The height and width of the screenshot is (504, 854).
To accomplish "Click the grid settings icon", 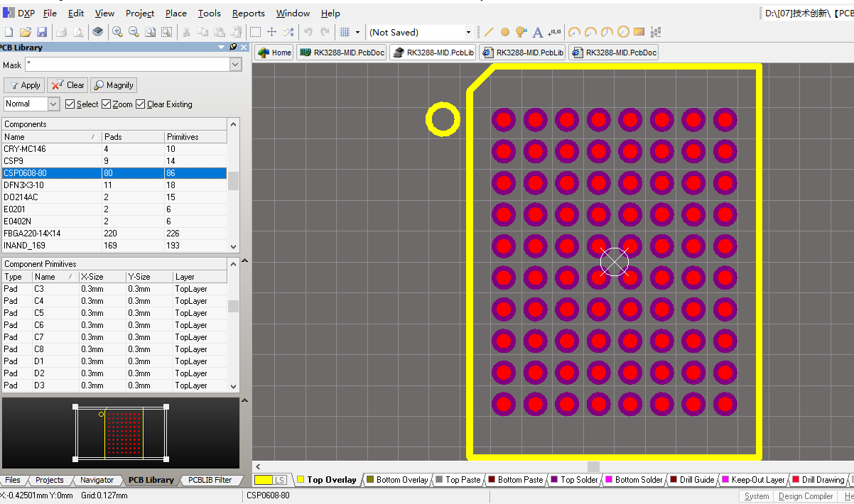I will coord(345,32).
